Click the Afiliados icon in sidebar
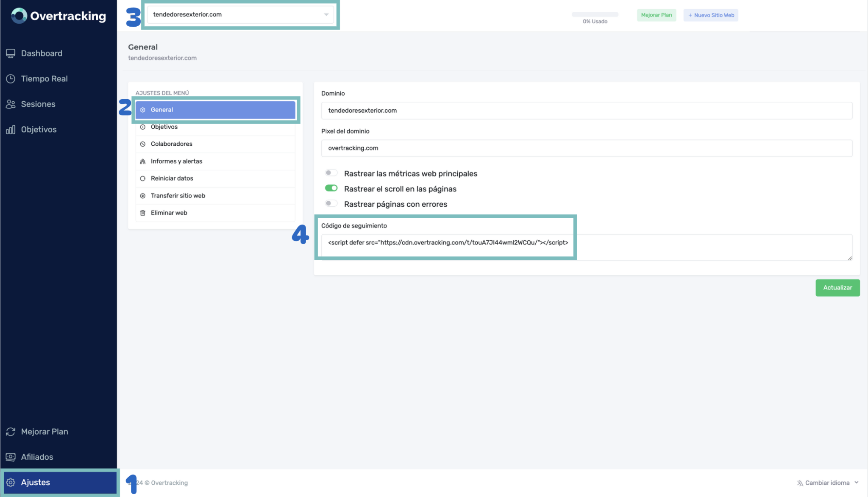This screenshot has width=868, height=497. click(11, 457)
